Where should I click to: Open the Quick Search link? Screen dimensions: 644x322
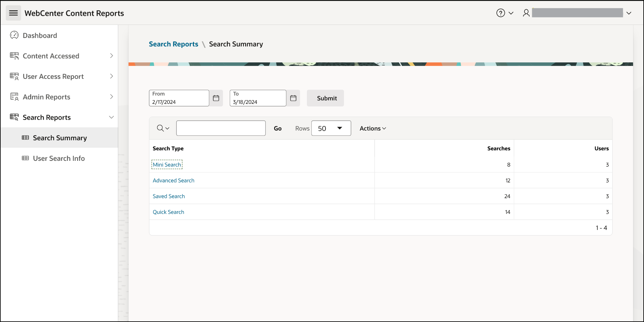[168, 212]
